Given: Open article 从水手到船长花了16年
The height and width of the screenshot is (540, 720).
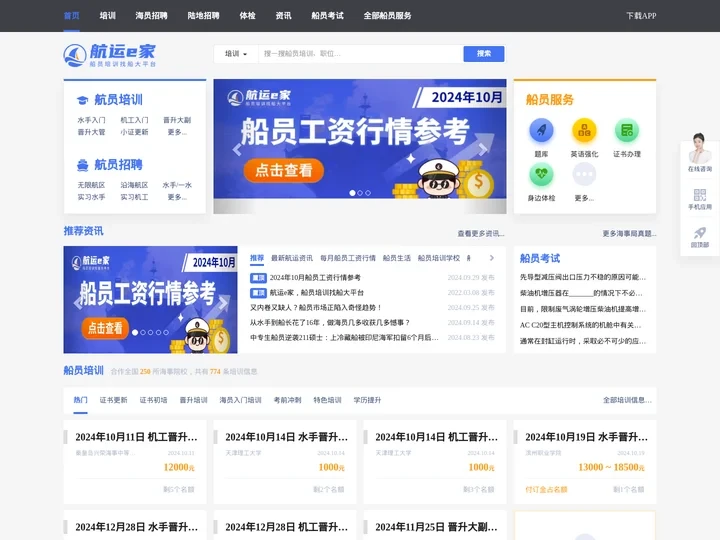Looking at the screenshot, I should (x=330, y=322).
